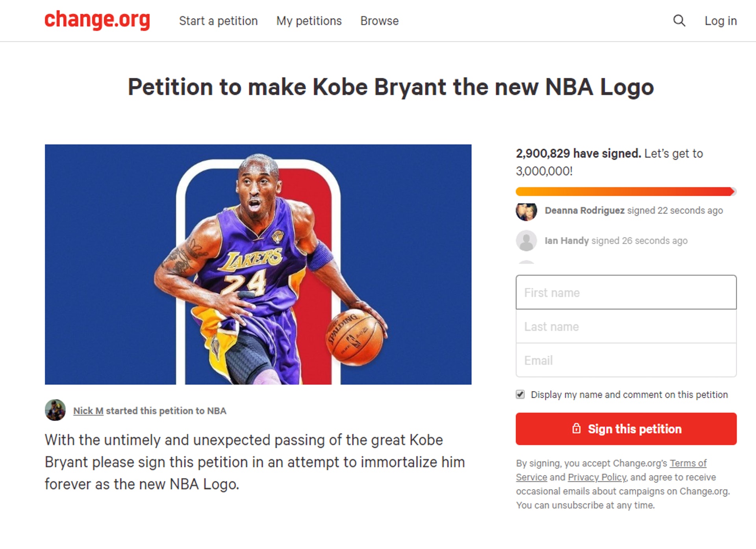Click Deanna Rodriguez's avatar picture
756x549 pixels.
click(x=526, y=211)
